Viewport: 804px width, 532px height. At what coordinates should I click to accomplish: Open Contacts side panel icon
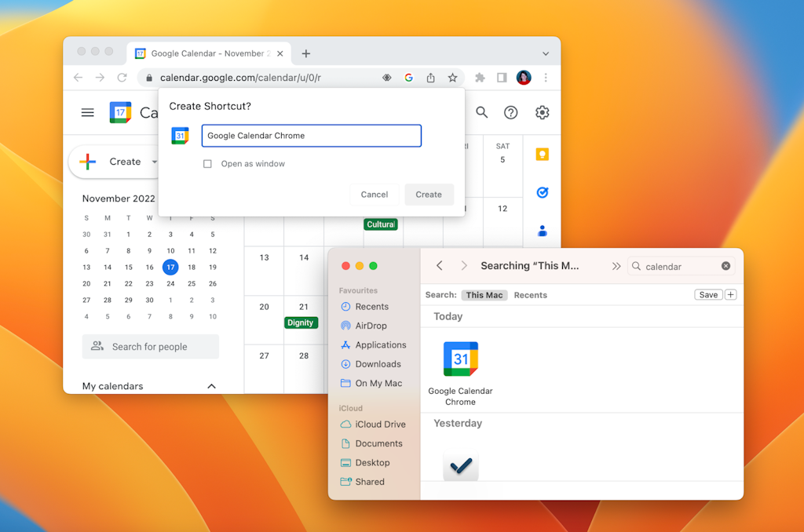tap(542, 231)
